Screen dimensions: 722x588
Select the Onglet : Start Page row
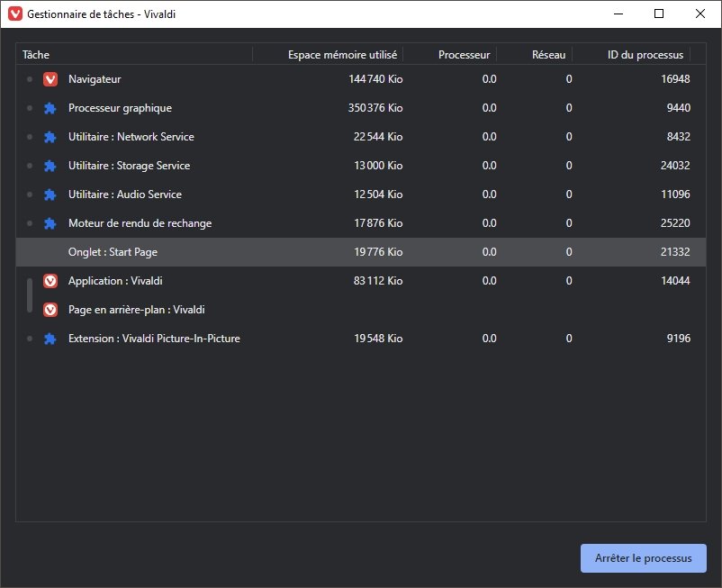pyautogui.click(x=361, y=252)
